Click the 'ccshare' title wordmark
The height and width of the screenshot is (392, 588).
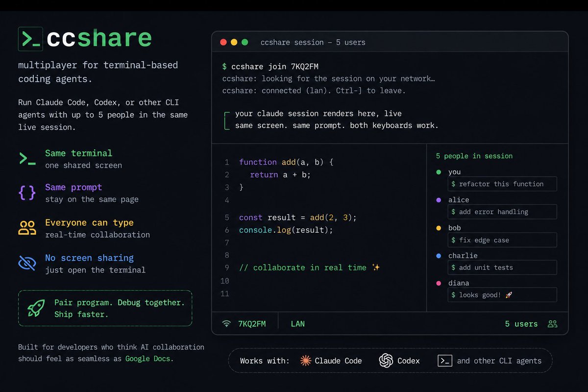click(x=99, y=38)
